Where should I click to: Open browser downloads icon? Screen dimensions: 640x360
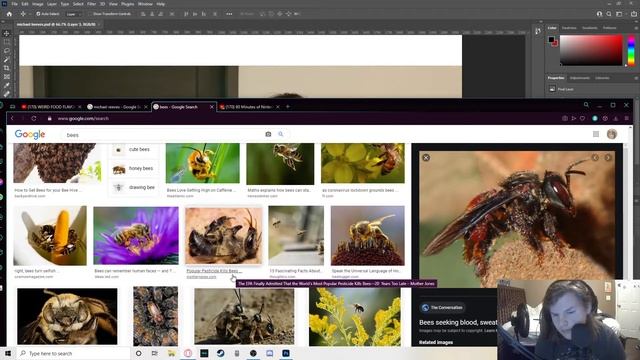click(616, 118)
